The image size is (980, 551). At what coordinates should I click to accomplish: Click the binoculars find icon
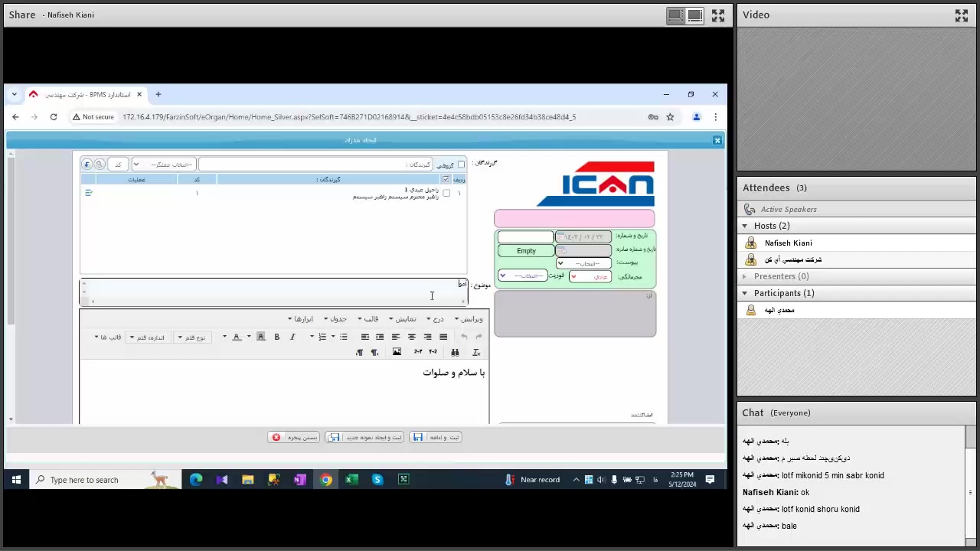click(x=455, y=352)
